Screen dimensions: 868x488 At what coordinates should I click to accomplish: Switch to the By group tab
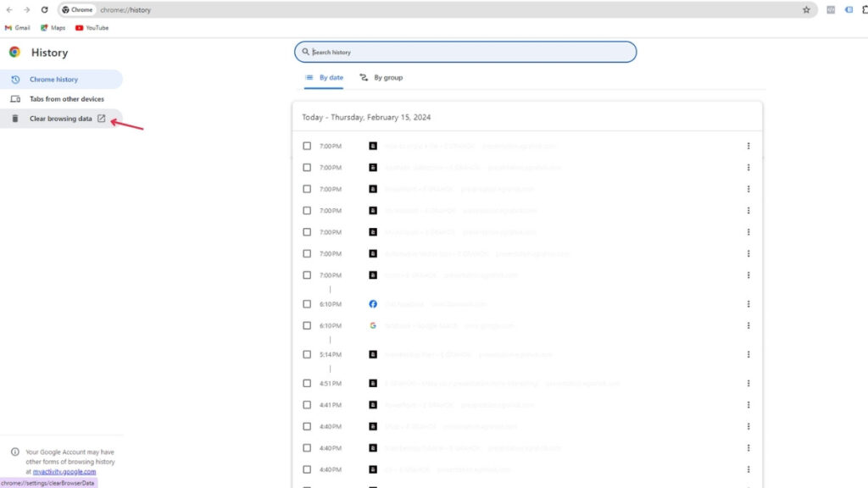[381, 78]
